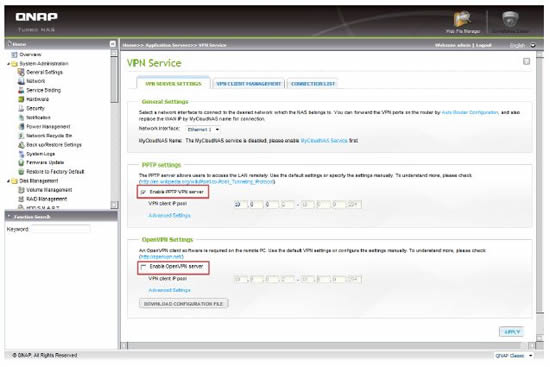
Task: Click the sidebar tree scrollbar down arrow
Action: coord(114,205)
